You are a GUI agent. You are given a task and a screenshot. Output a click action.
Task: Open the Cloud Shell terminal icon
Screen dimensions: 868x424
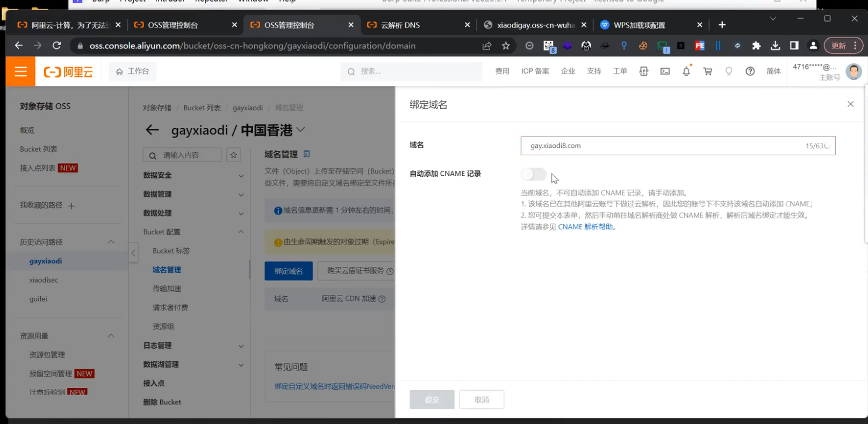coord(665,71)
